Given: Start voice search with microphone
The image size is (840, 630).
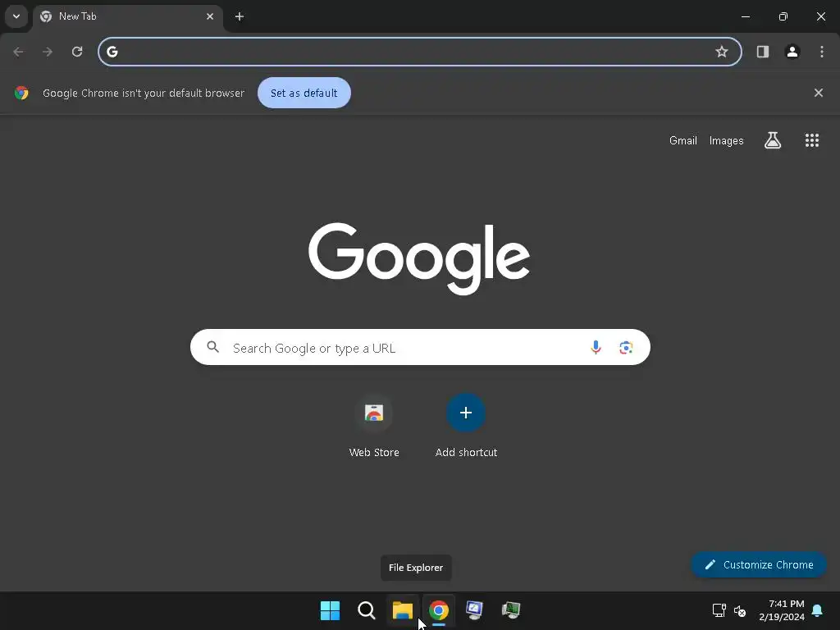Looking at the screenshot, I should pos(596,347).
